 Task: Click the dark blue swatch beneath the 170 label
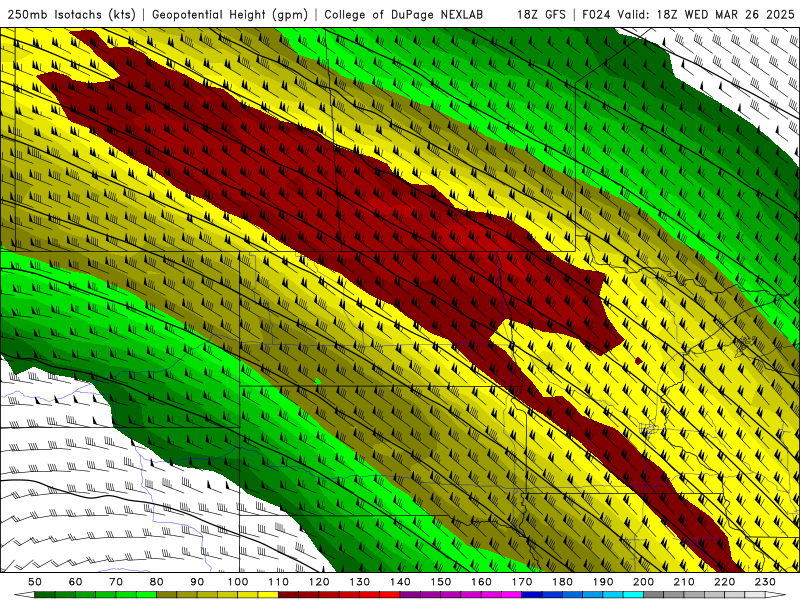[x=532, y=595]
